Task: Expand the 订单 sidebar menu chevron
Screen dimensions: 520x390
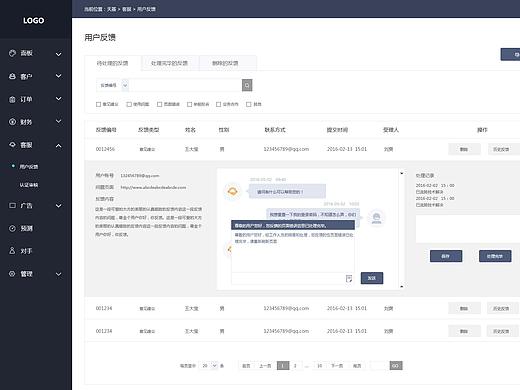Action: 58,99
